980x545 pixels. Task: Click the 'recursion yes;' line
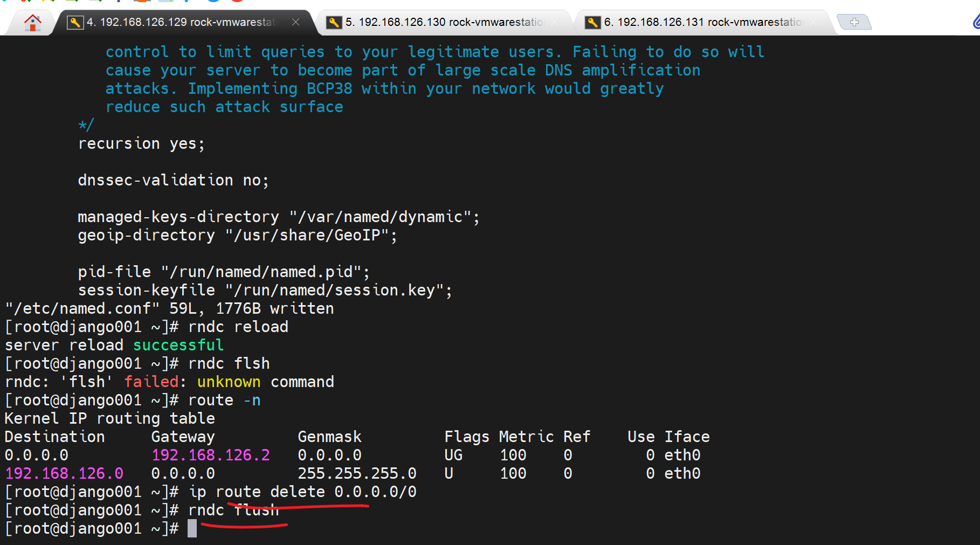coord(142,143)
